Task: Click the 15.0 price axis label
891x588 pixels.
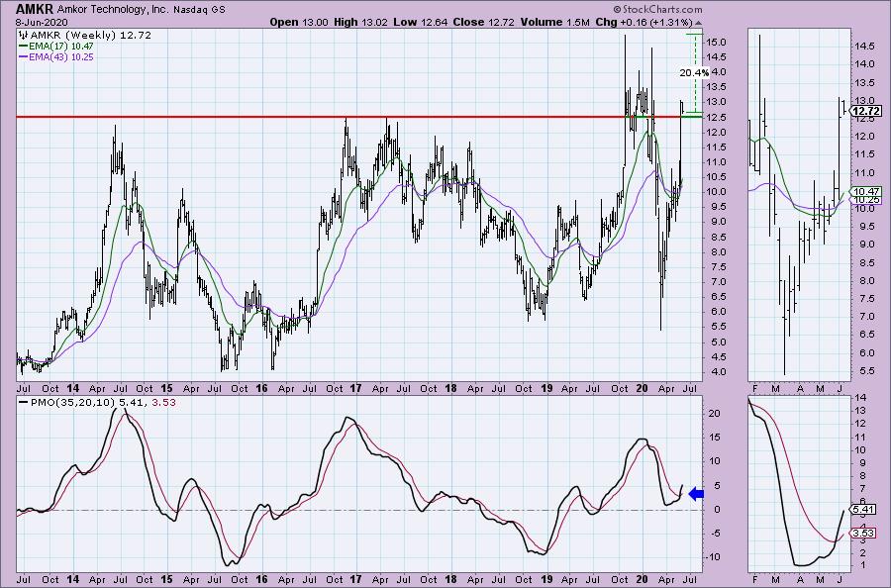Action: click(x=715, y=42)
